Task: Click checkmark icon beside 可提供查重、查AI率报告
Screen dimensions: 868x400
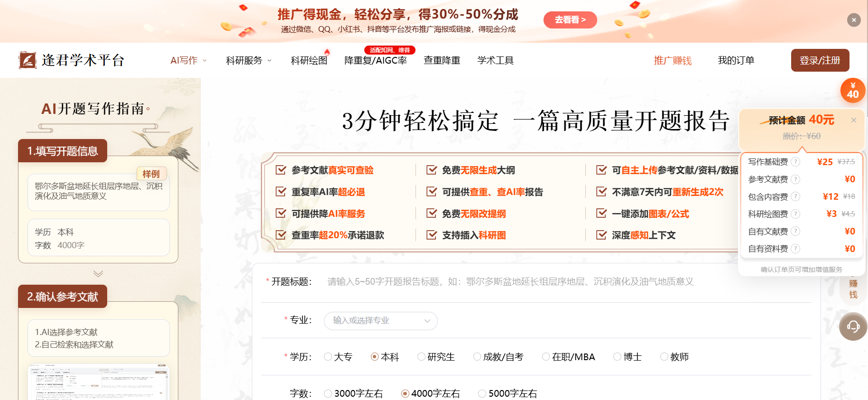Action: (x=432, y=192)
